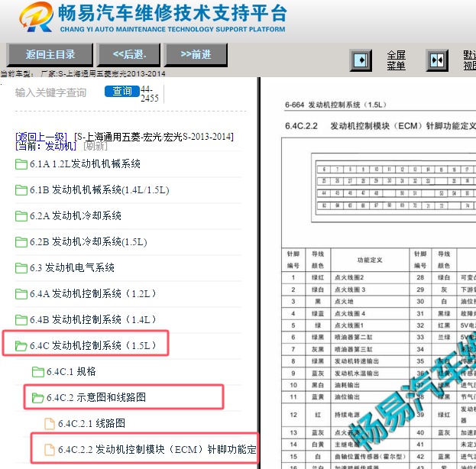Click the blue 查询 search button

[122, 91]
